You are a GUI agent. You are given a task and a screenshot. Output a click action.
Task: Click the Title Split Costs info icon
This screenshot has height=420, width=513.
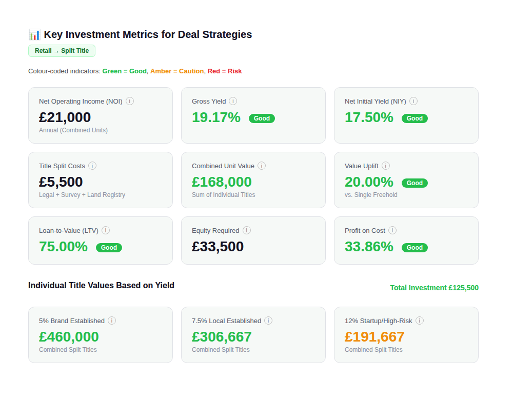pyautogui.click(x=92, y=166)
